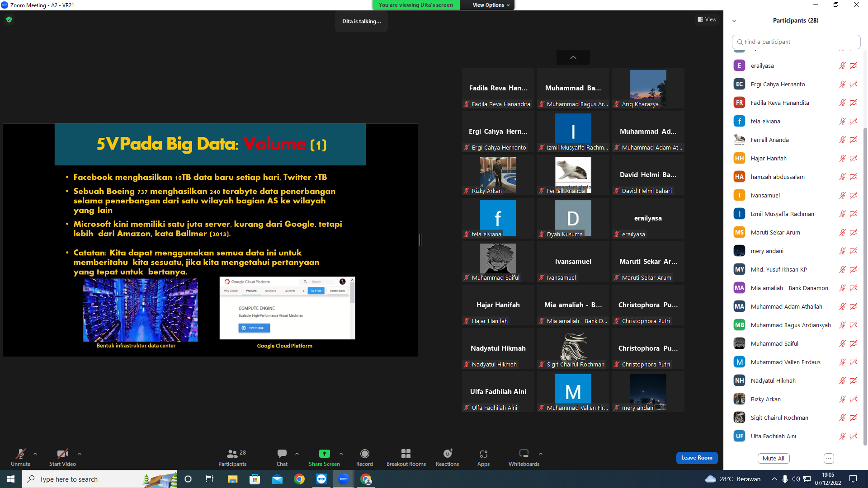Click the Unmute microphone icon
This screenshot has width=868, height=488.
[20, 453]
